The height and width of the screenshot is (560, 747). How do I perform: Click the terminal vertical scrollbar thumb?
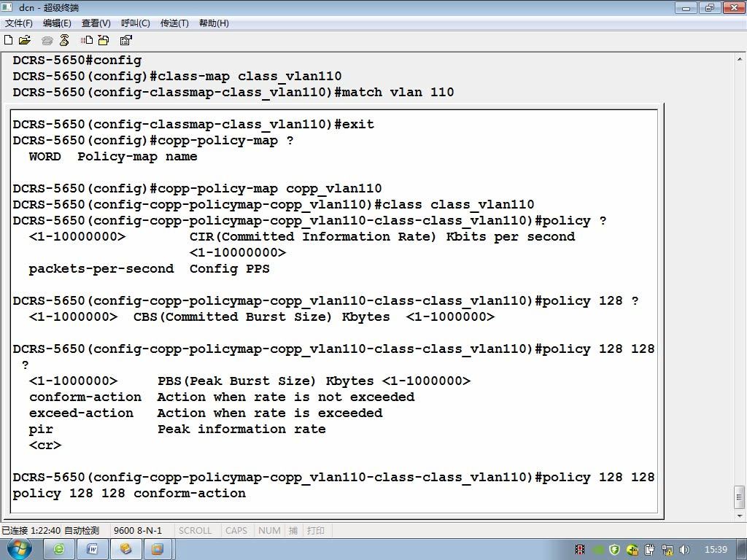tap(740, 497)
